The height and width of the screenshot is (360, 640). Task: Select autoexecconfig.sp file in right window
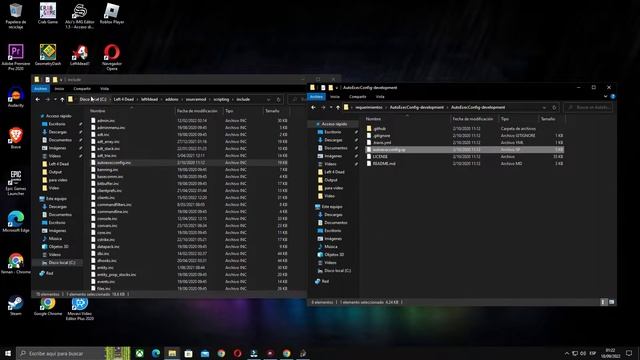[x=464, y=150]
